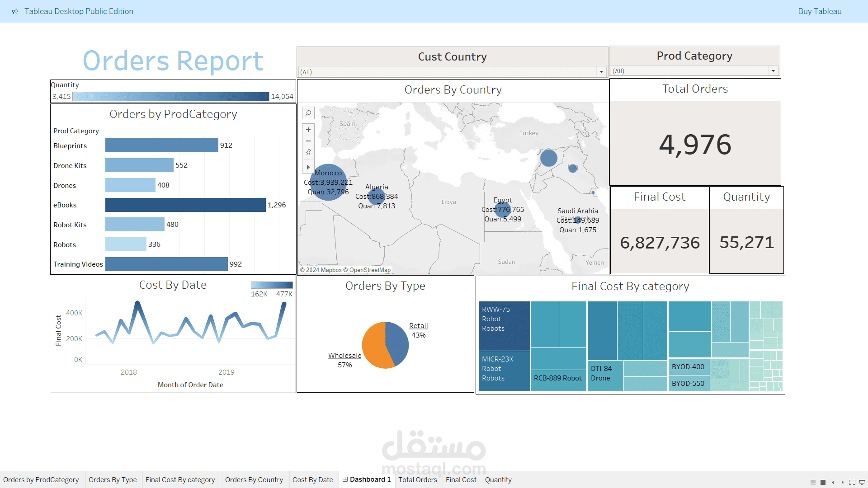Click the Tableau logo in the top bar

(x=15, y=11)
